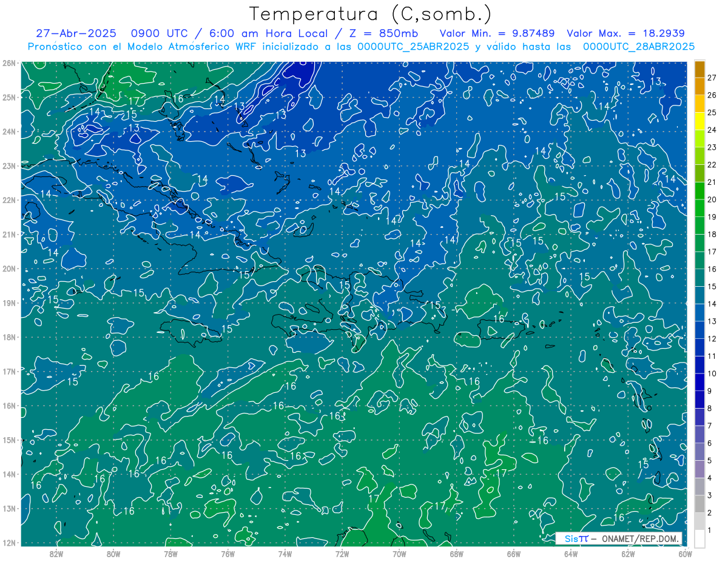Click the colorbar legend label "3"
Screen dimensions: 728x562
710,495
